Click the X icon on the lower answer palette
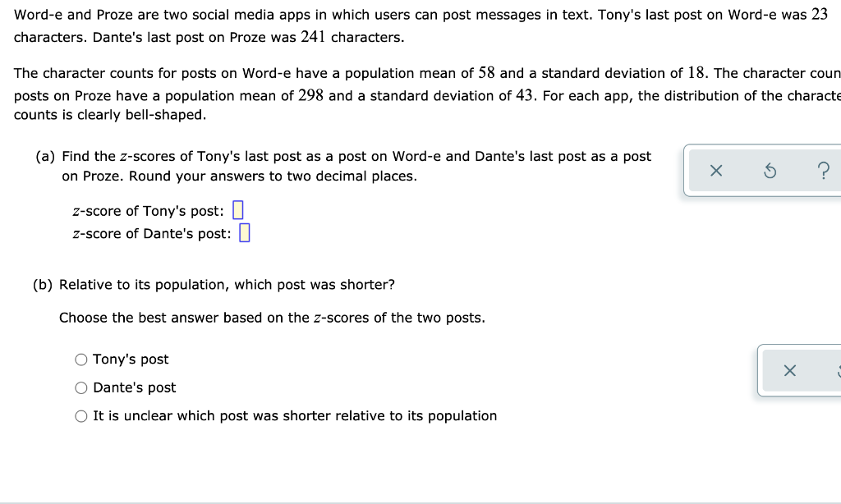Image resolution: width=841 pixels, height=504 pixels. [789, 370]
